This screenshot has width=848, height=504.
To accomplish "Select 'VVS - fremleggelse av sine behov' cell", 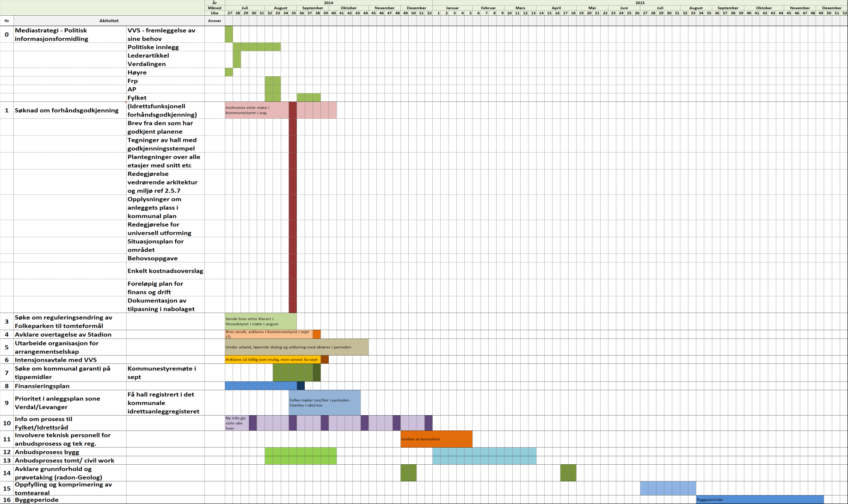I will click(x=166, y=34).
